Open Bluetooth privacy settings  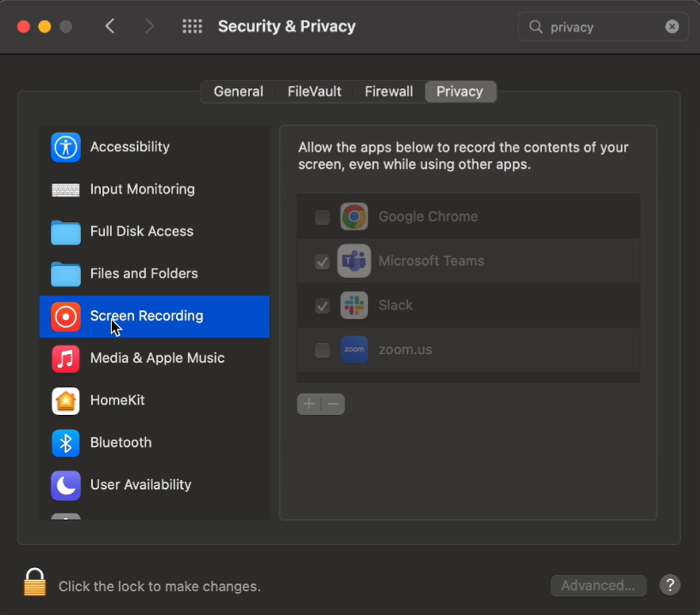click(120, 443)
